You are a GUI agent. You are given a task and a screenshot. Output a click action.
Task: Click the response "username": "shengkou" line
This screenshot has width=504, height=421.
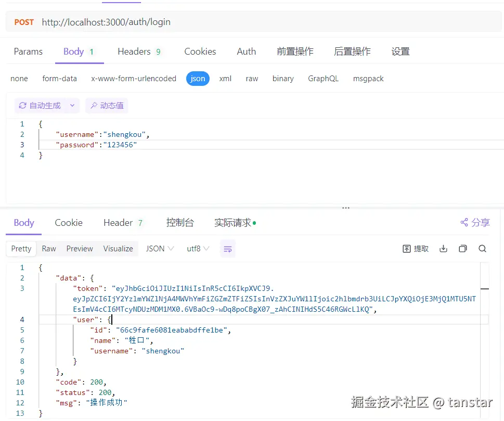(x=137, y=351)
